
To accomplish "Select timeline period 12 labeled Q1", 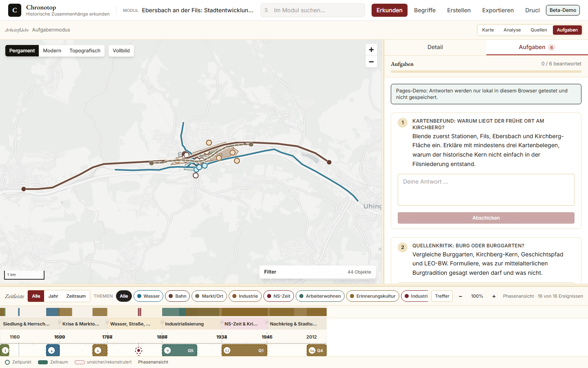I will [x=244, y=350].
